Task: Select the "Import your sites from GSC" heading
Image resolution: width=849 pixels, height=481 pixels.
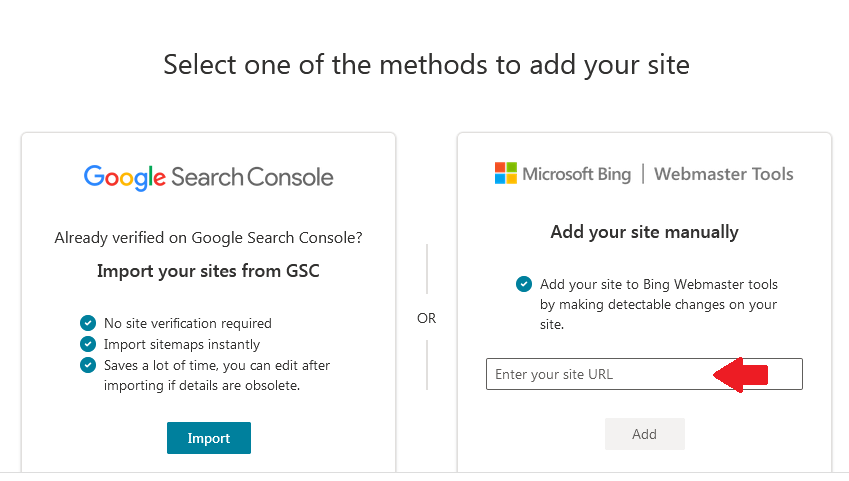Action: [208, 270]
